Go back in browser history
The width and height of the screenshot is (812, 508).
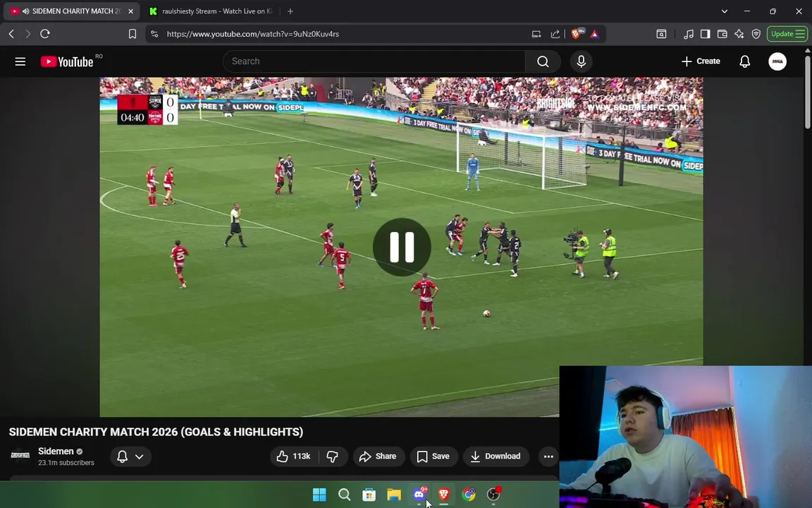(x=11, y=34)
